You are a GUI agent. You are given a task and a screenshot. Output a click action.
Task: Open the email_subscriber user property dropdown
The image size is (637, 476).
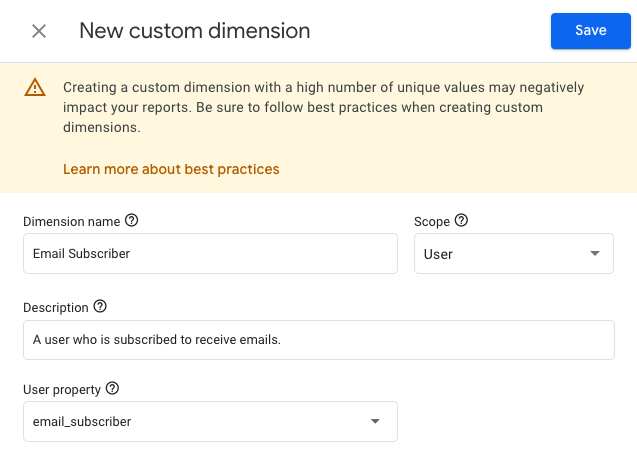[210, 422]
